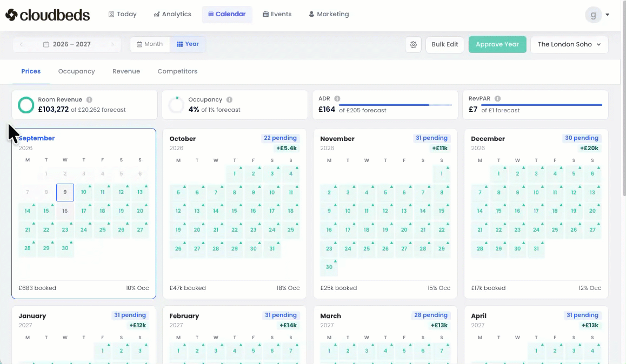This screenshot has height=364, width=626.
Task: Open the Competitors tab
Action: (x=177, y=71)
